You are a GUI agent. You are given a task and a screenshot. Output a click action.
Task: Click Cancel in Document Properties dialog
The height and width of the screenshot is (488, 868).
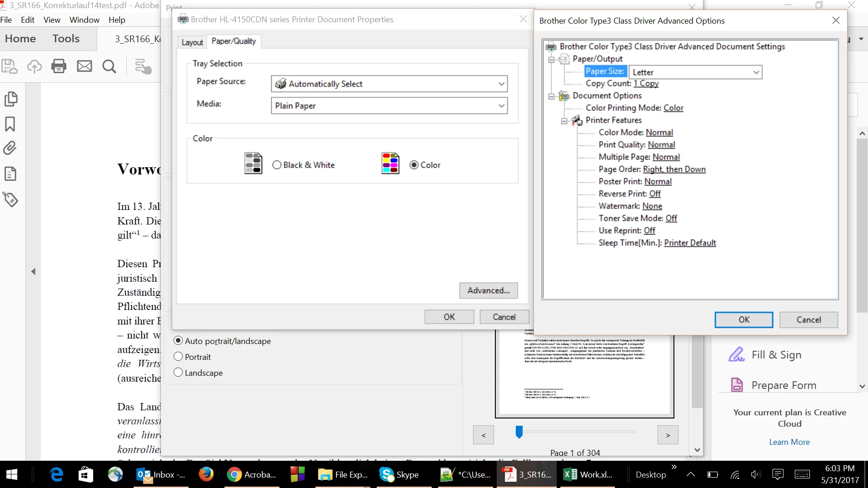point(504,317)
